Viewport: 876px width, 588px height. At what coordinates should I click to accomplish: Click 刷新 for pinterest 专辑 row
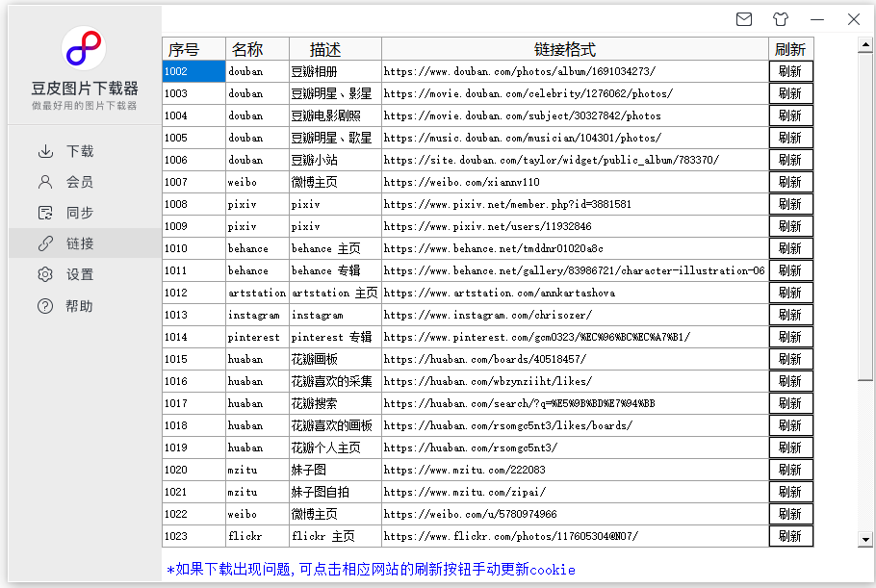tap(790, 337)
